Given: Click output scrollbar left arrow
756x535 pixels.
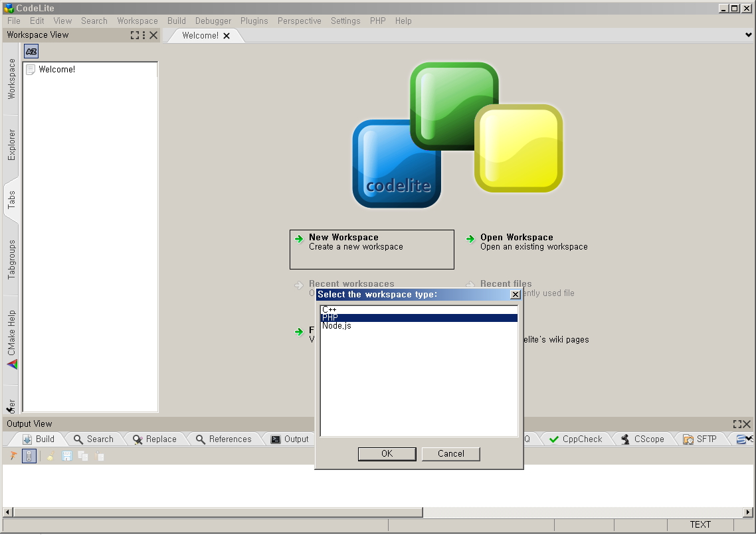Looking at the screenshot, I should [7, 512].
